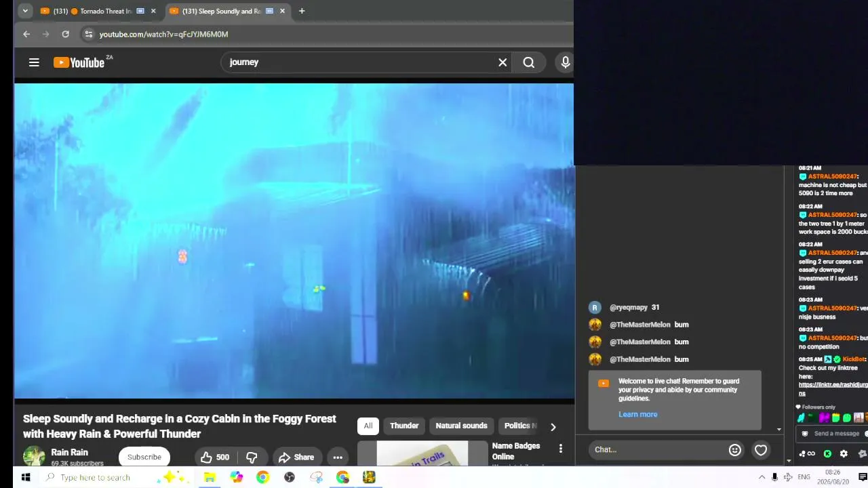Open more actions ellipsis under video

pyautogui.click(x=337, y=457)
